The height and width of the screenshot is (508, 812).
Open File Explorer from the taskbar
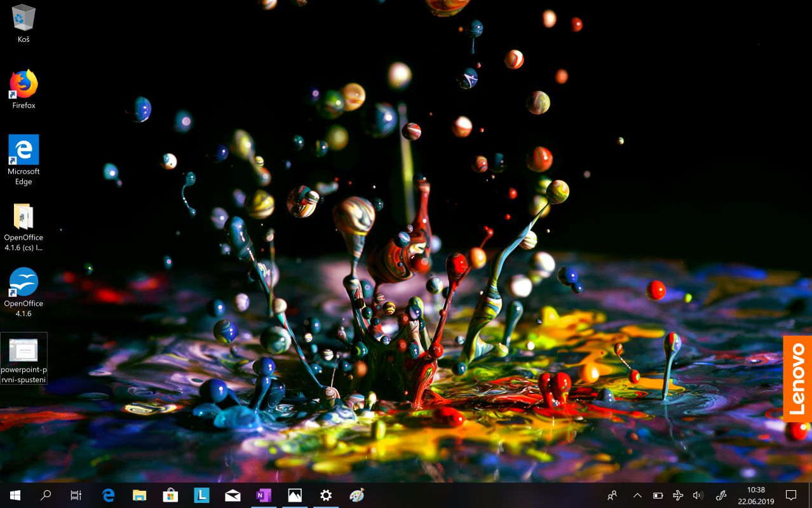[139, 495]
